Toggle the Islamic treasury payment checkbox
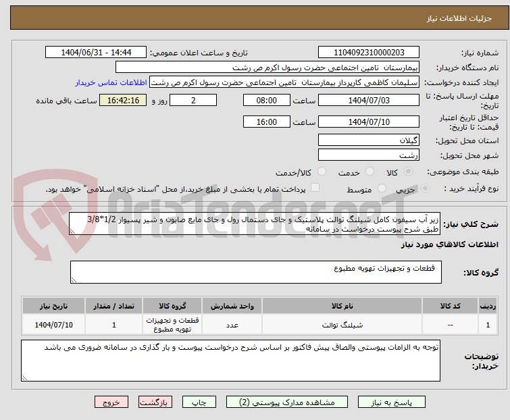The width and height of the screenshot is (510, 420). pos(314,189)
